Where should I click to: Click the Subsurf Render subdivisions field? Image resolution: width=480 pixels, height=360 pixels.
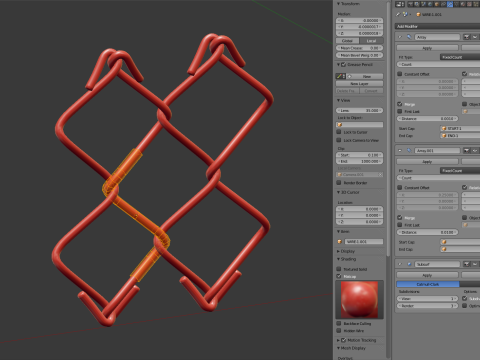point(427,306)
